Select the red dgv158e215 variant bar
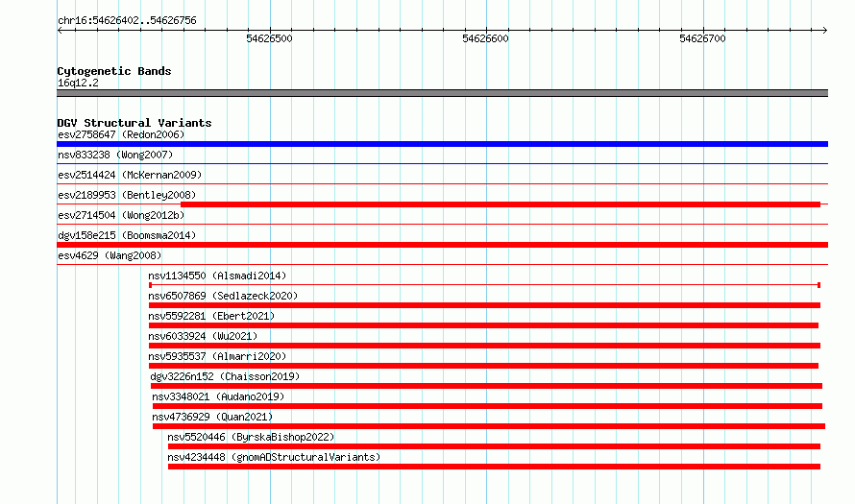 tap(442, 245)
